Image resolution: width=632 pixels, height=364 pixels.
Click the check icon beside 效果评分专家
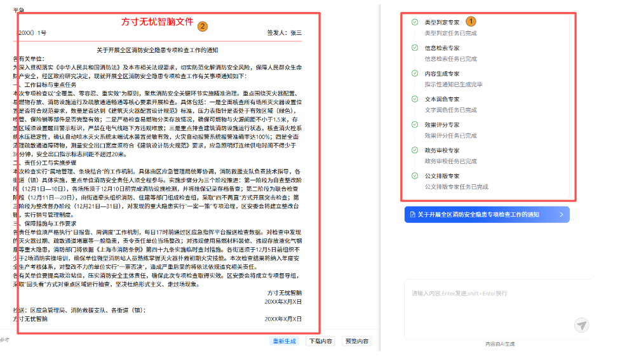click(x=415, y=125)
